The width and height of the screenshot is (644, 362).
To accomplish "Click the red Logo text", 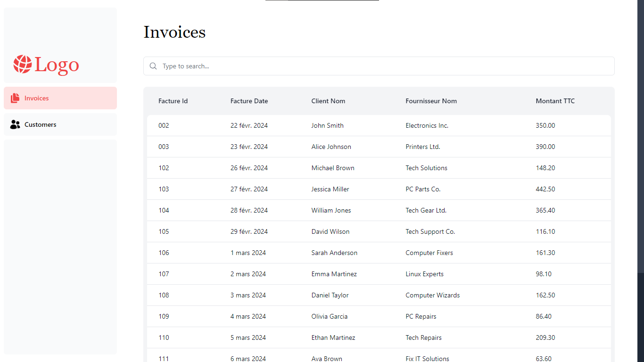I will tap(57, 65).
